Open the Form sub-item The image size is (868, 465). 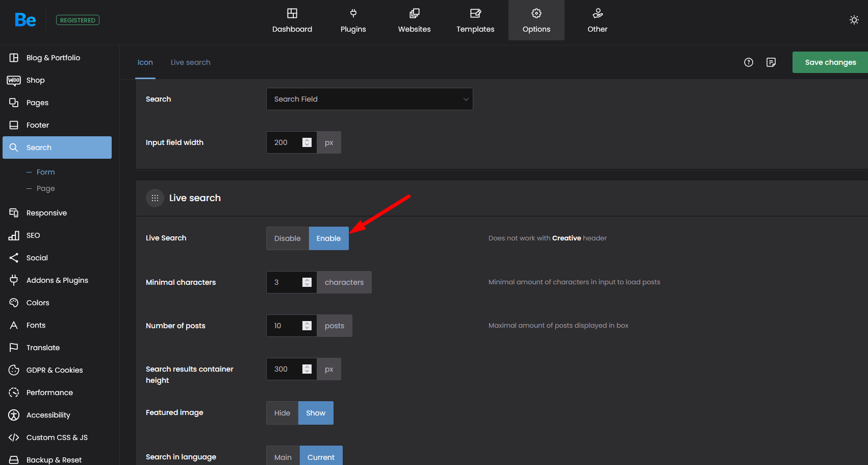[x=45, y=172]
